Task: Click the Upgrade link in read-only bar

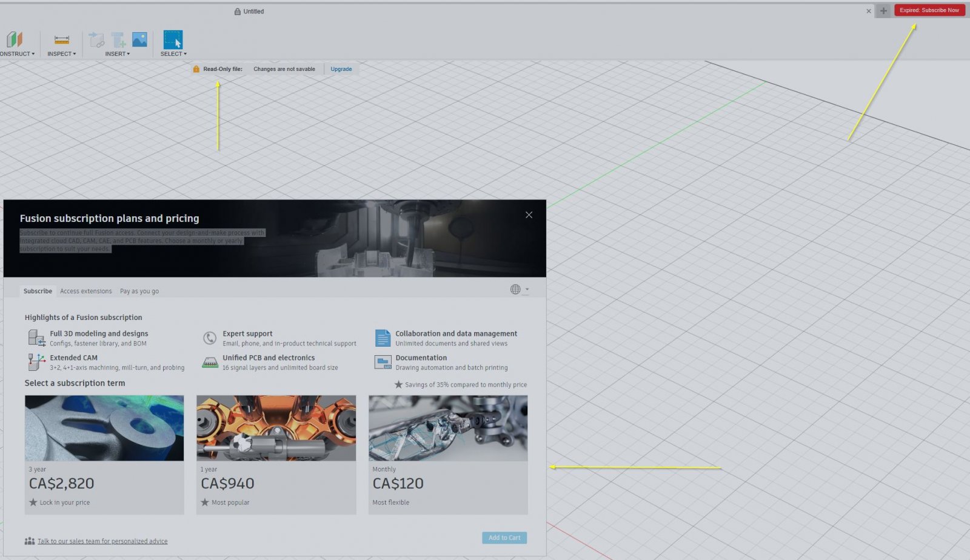Action: (341, 69)
